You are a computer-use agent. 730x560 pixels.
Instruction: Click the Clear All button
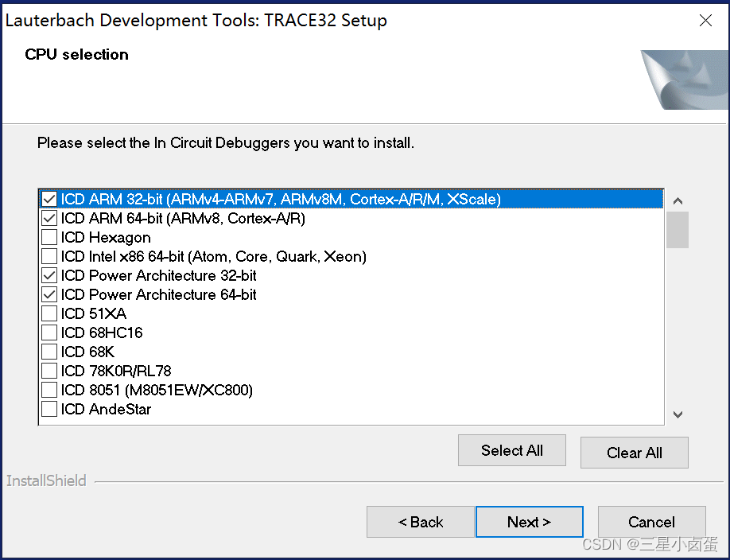[x=634, y=453]
